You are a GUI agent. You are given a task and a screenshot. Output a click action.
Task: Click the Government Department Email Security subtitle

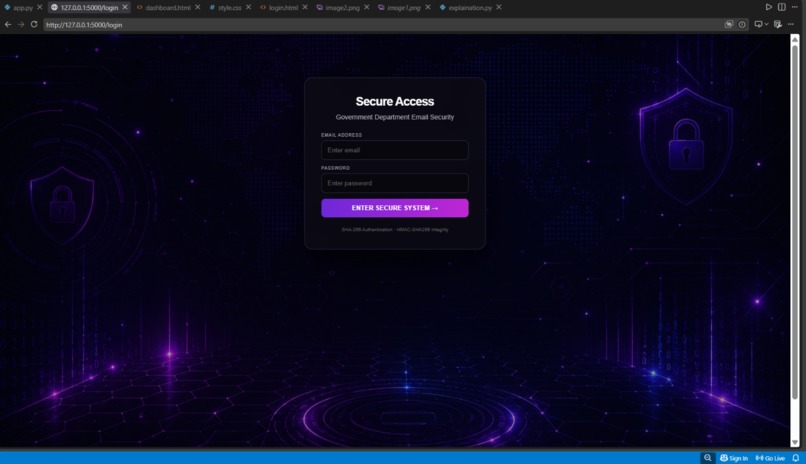point(395,117)
